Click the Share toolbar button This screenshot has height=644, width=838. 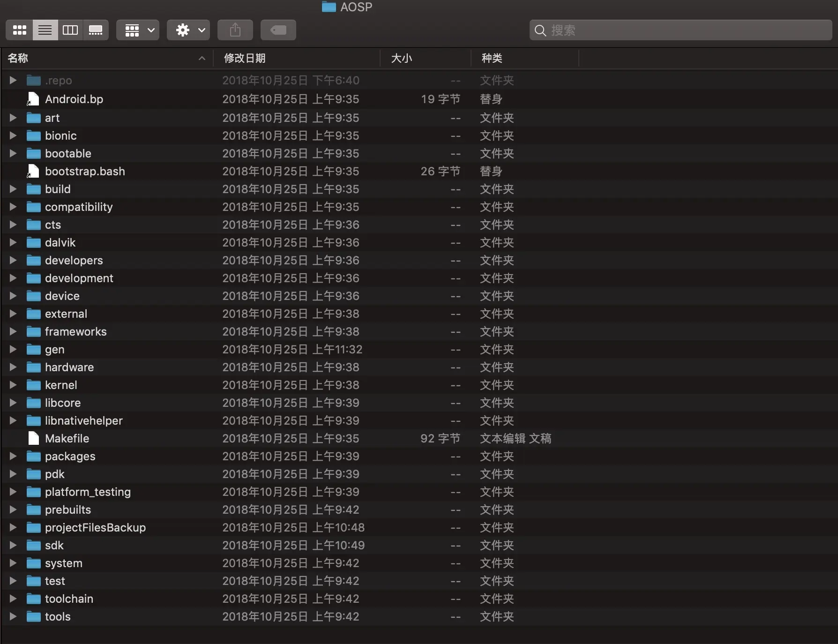point(235,30)
